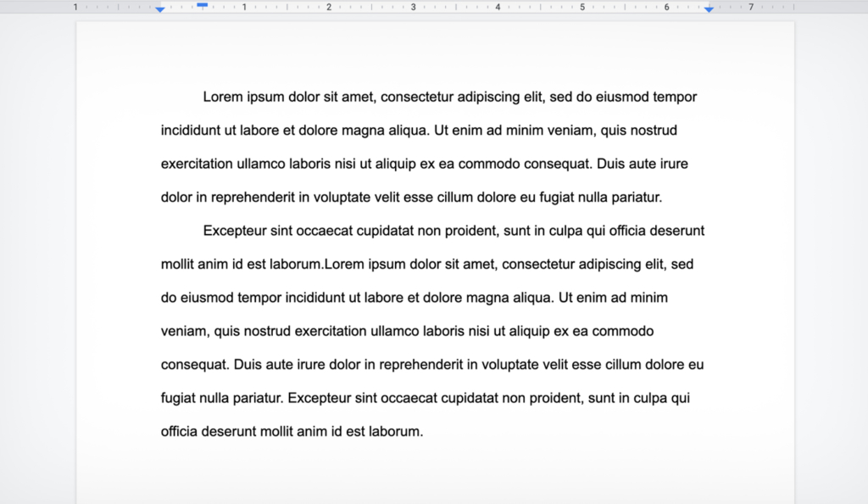The height and width of the screenshot is (504, 868).
Task: Click the ruler at the 3-inch mark
Action: tap(414, 8)
